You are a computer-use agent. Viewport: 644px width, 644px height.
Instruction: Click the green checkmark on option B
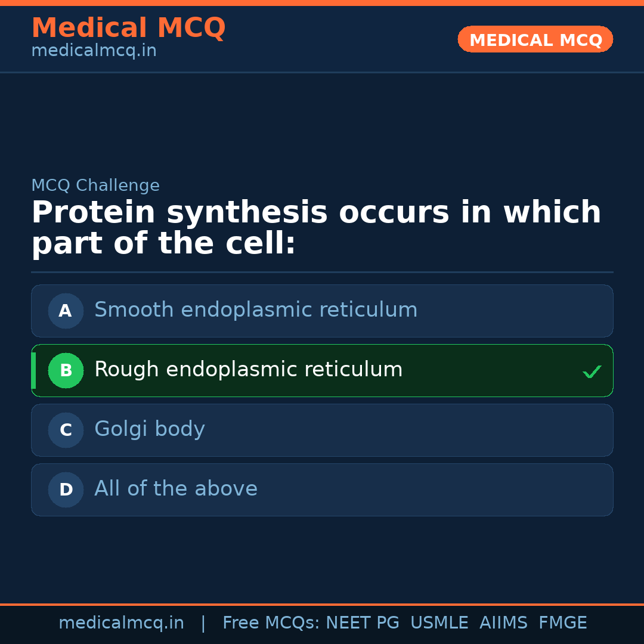click(592, 372)
